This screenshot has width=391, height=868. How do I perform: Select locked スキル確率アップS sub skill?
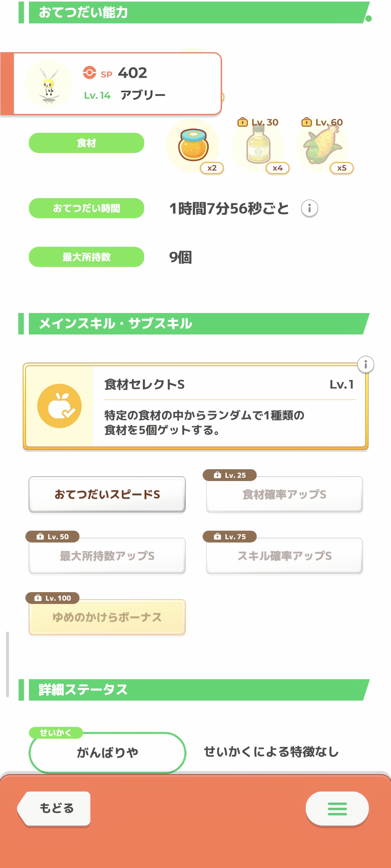284,556
